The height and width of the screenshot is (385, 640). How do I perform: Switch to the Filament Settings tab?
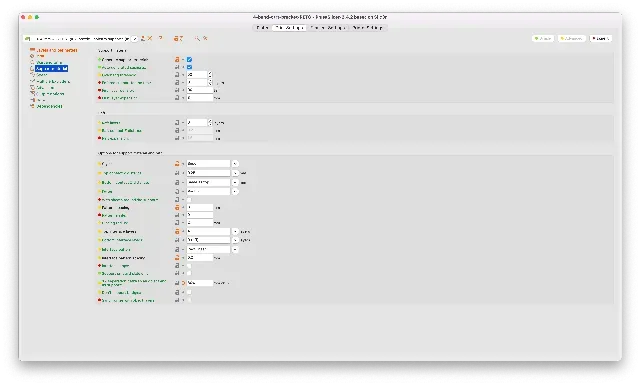click(328, 28)
